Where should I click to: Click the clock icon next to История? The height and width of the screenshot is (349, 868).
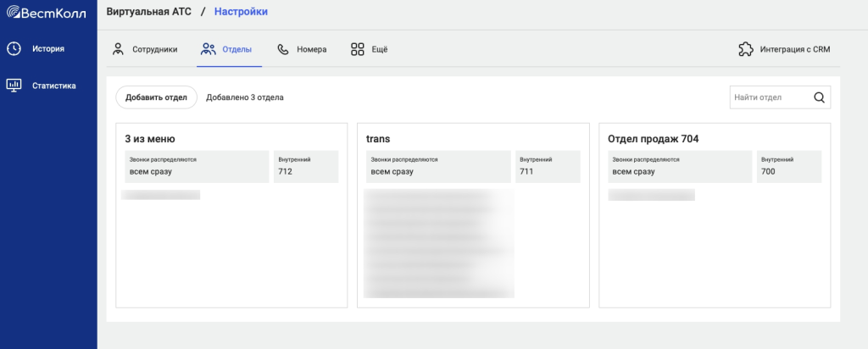[14, 48]
